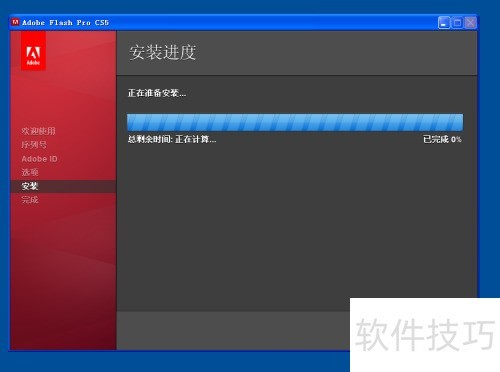Viewport: 500px width, 372px height.
Task: Click the Adobe Flash Pro CS5 window title
Action: [65, 23]
